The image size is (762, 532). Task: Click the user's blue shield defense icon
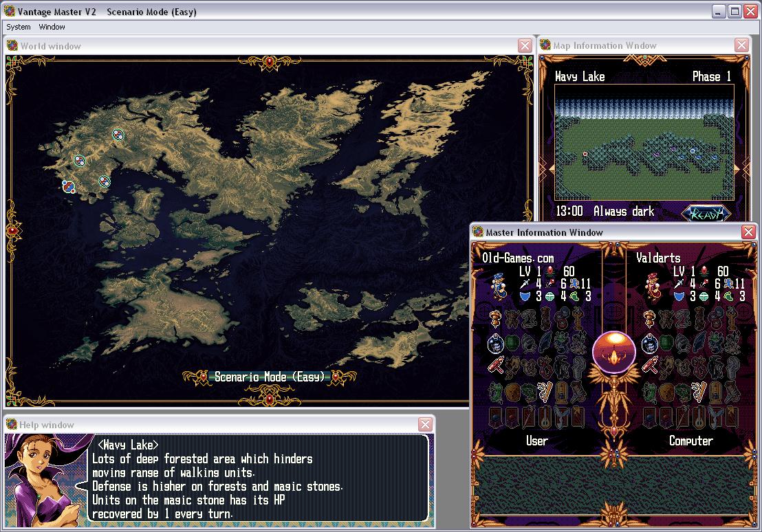click(525, 296)
